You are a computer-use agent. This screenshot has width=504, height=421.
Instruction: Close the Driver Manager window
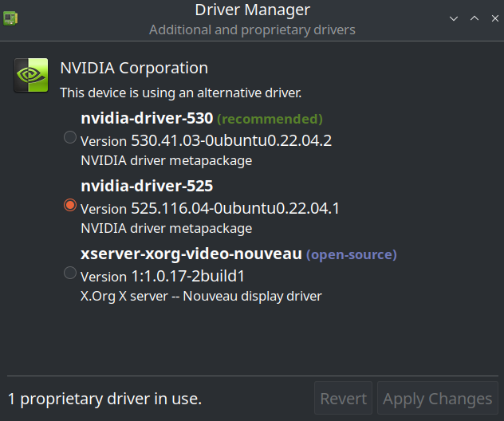(495, 18)
